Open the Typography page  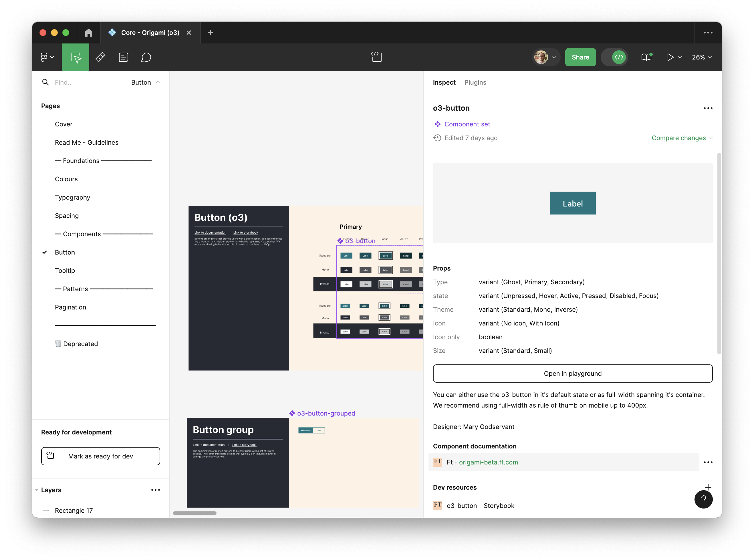[73, 197]
